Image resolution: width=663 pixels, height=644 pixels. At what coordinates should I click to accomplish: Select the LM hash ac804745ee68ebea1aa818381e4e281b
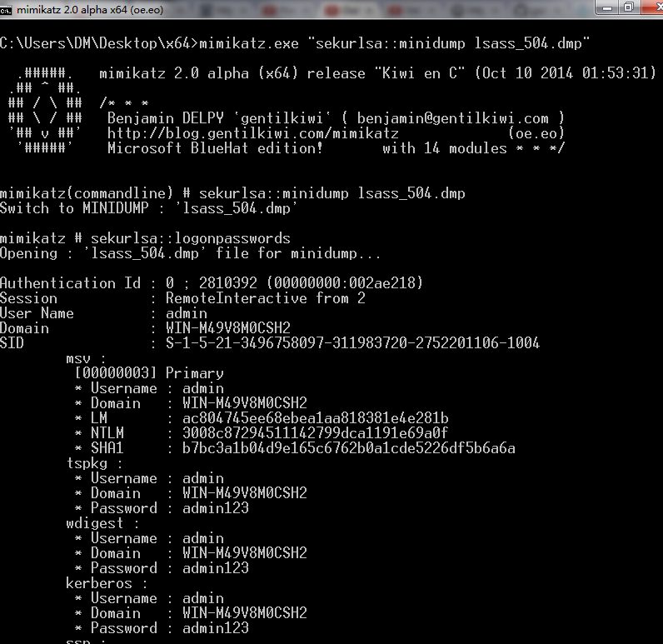tap(315, 418)
